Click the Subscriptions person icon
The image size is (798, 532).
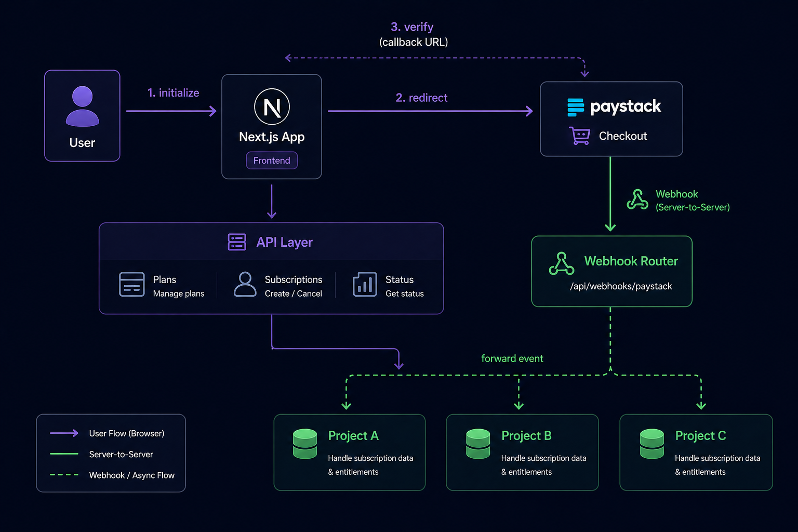(245, 284)
